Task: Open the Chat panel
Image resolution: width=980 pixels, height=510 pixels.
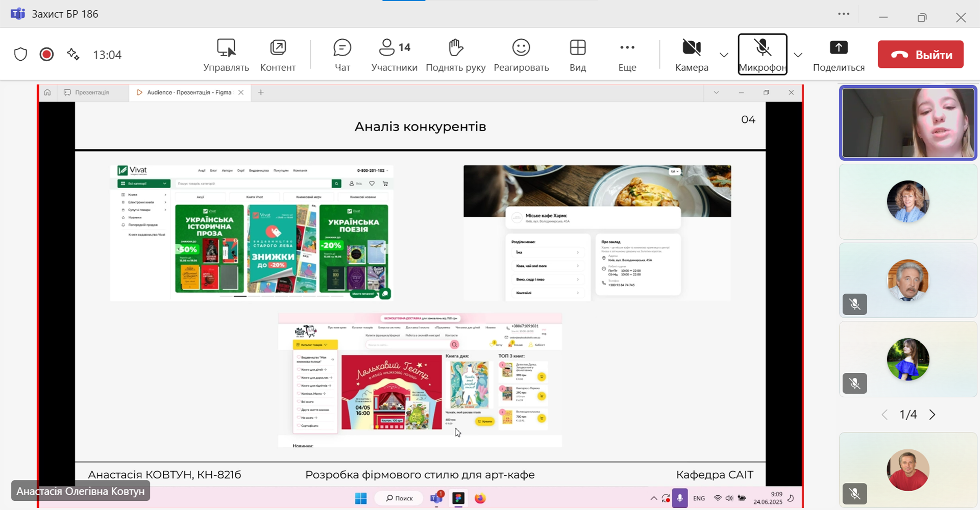Action: click(342, 55)
